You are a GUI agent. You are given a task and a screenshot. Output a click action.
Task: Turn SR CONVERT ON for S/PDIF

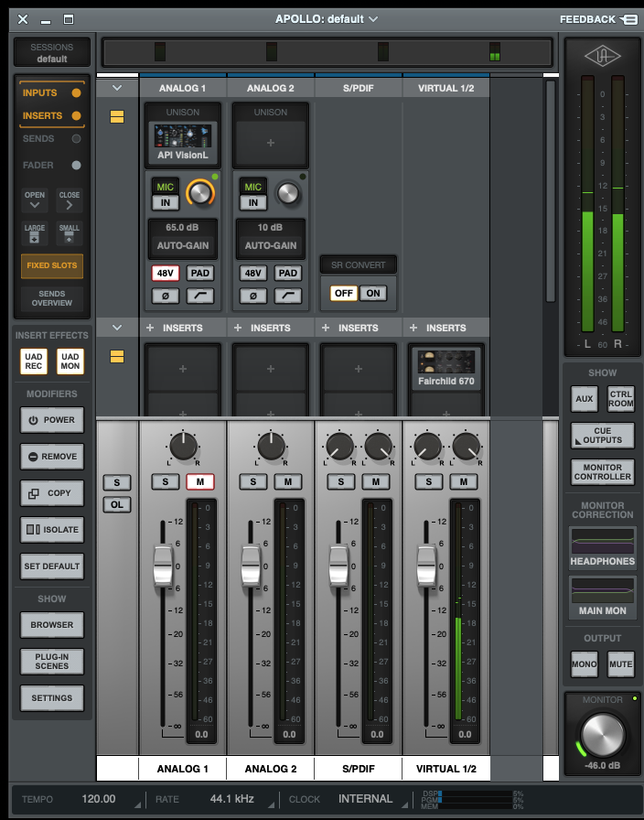[373, 293]
